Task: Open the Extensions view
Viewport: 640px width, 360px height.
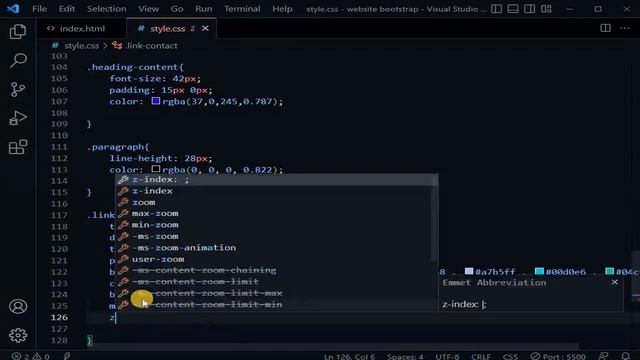Action: click(x=18, y=147)
